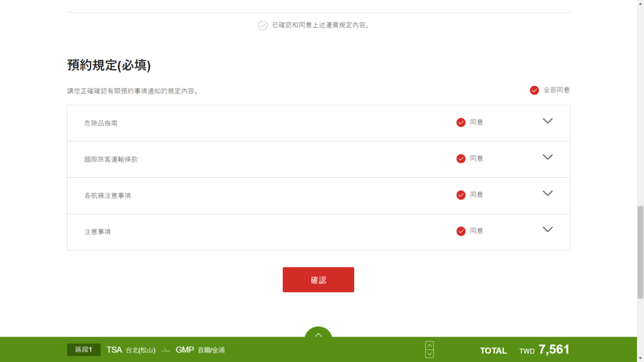Screen dimensions: 644x362
Task: Toggle 同意 for 國際旅客運輸條款
Action: (461, 158)
